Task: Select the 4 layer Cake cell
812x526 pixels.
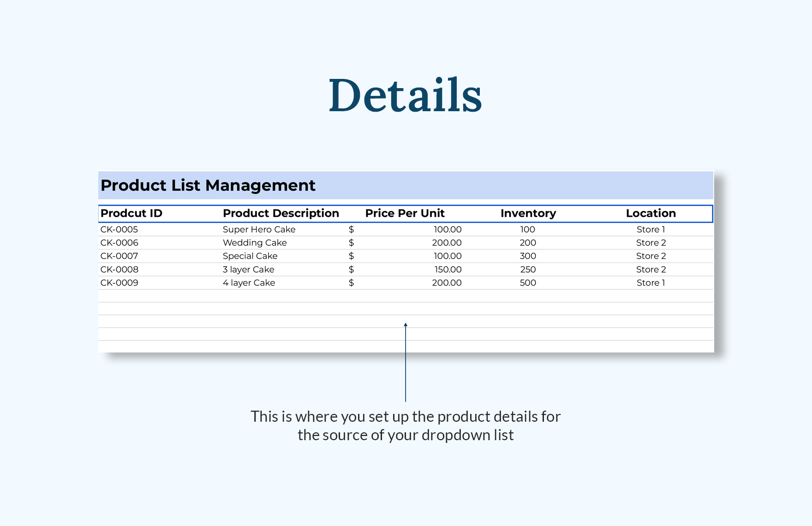Action: [249, 283]
